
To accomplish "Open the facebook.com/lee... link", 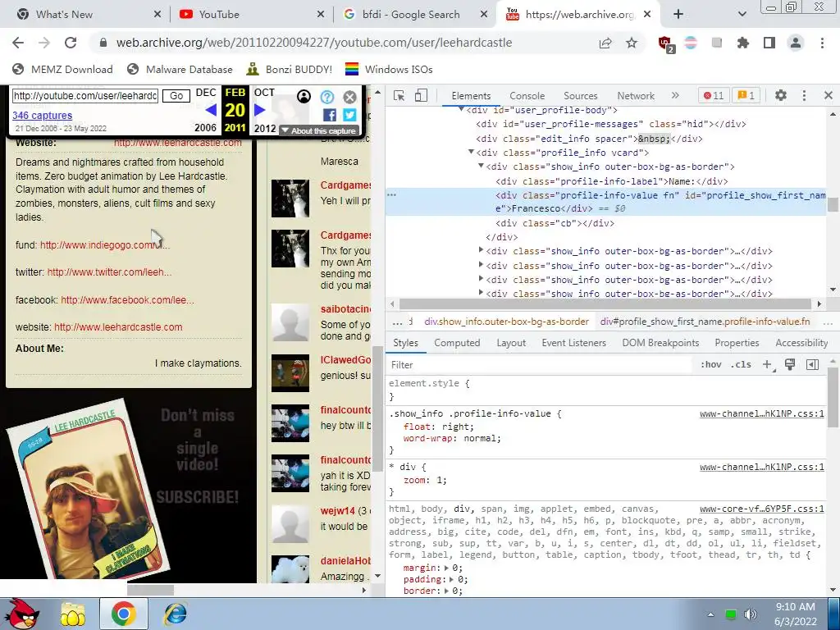I will pyautogui.click(x=127, y=300).
